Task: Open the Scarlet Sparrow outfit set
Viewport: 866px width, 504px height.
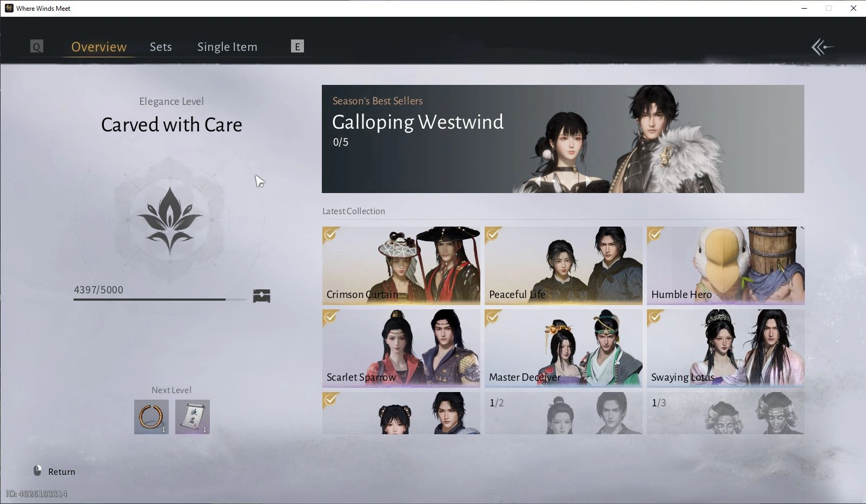Action: point(401,348)
